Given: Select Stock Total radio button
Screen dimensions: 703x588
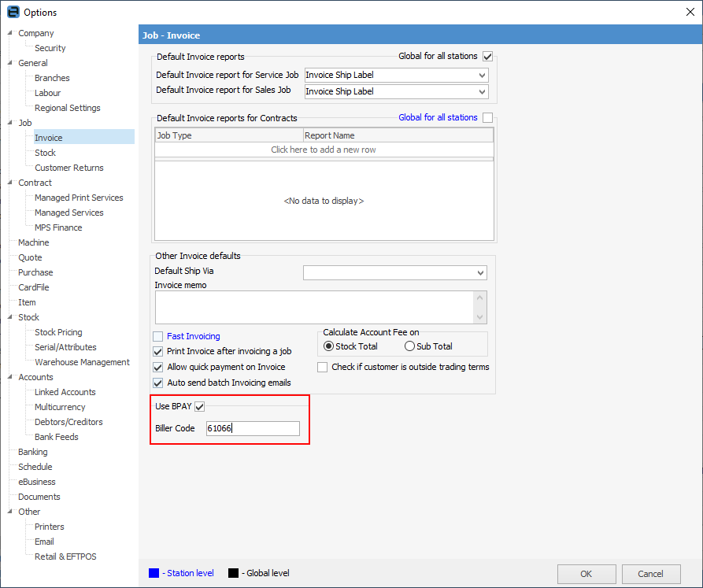Looking at the screenshot, I should [328, 346].
